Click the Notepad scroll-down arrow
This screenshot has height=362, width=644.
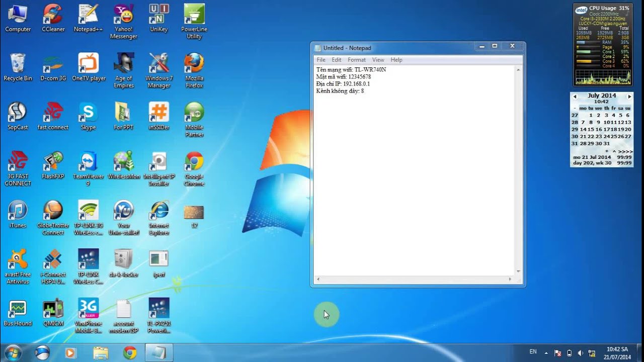pos(518,271)
